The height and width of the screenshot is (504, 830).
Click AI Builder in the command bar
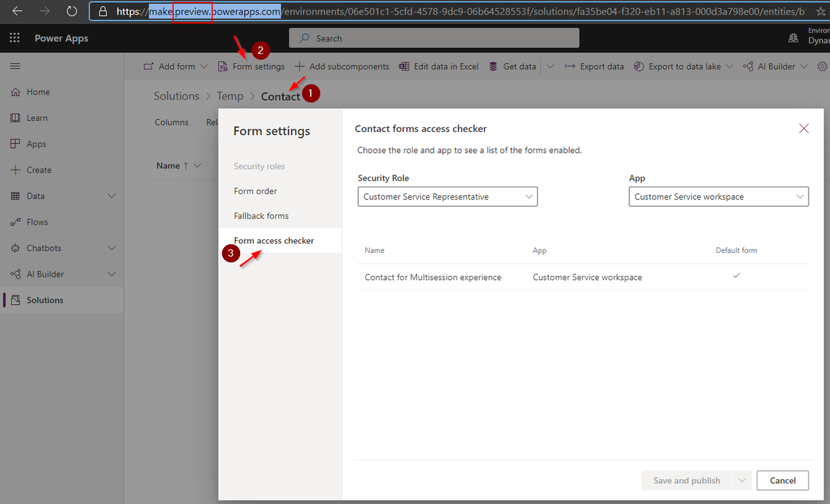(769, 66)
